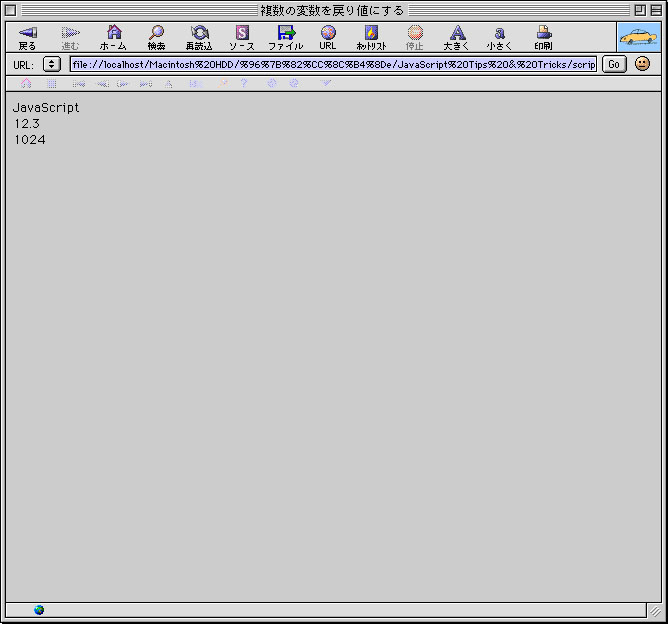
Task: Print page with 印刷 icon
Action: pyautogui.click(x=544, y=32)
